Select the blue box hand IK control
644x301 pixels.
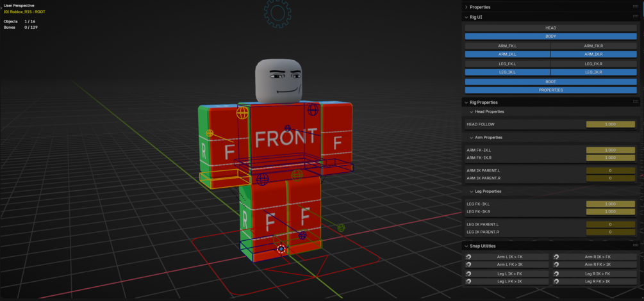[329, 167]
